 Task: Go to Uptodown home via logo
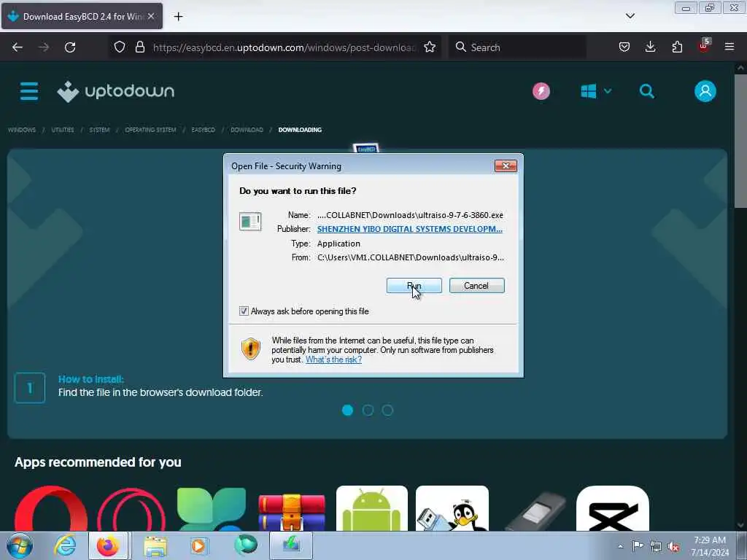[116, 91]
